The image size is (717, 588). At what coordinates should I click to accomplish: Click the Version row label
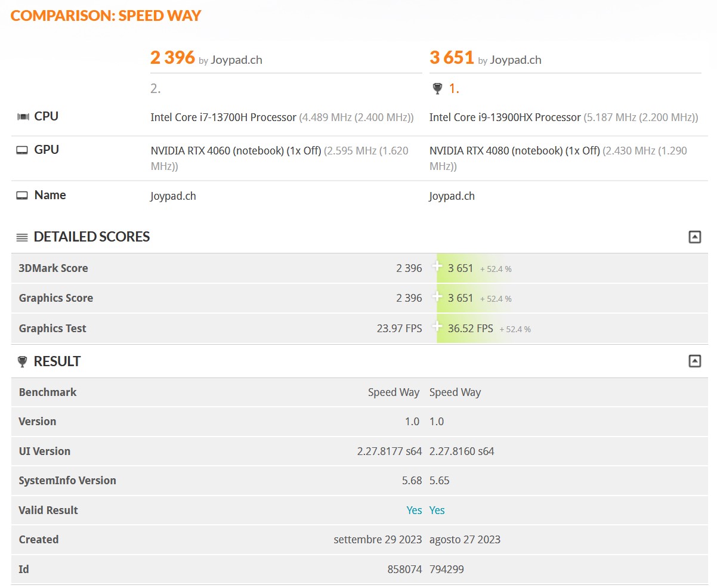(x=38, y=422)
